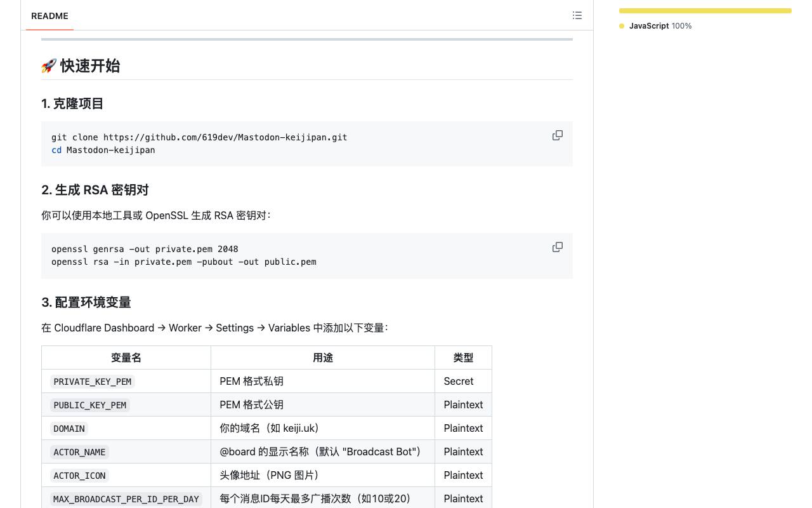Click the Plaintext cell in ACTOR_NAME row
Image resolution: width=812 pixels, height=508 pixels.
(463, 451)
